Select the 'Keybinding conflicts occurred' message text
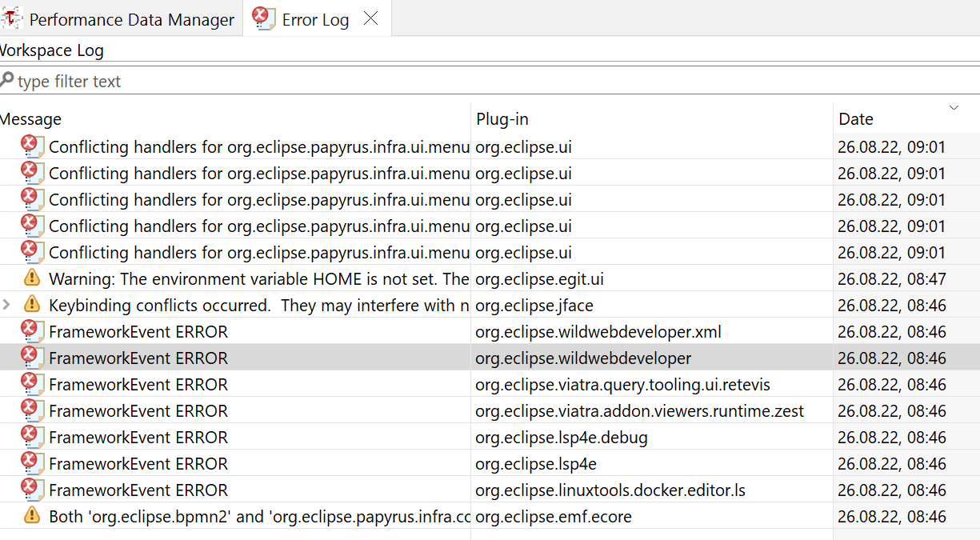The height and width of the screenshot is (540, 980). pos(259,306)
